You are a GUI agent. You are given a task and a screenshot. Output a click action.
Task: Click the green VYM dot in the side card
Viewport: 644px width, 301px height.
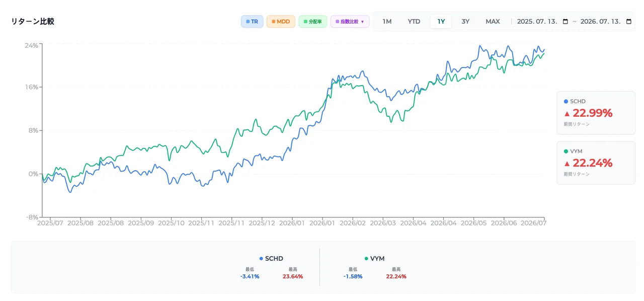566,151
